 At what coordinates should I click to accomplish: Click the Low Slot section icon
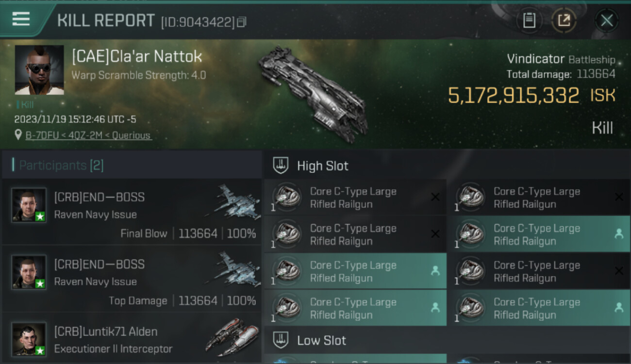pyautogui.click(x=281, y=340)
